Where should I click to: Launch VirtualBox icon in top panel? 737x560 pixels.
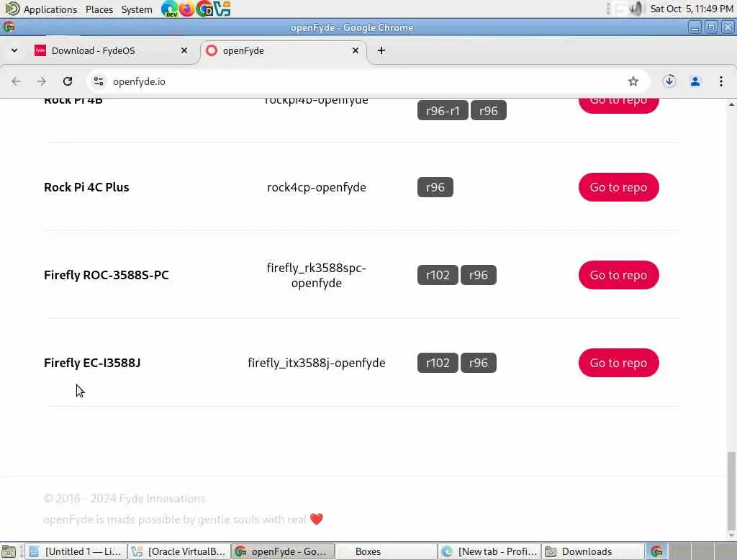click(x=222, y=9)
